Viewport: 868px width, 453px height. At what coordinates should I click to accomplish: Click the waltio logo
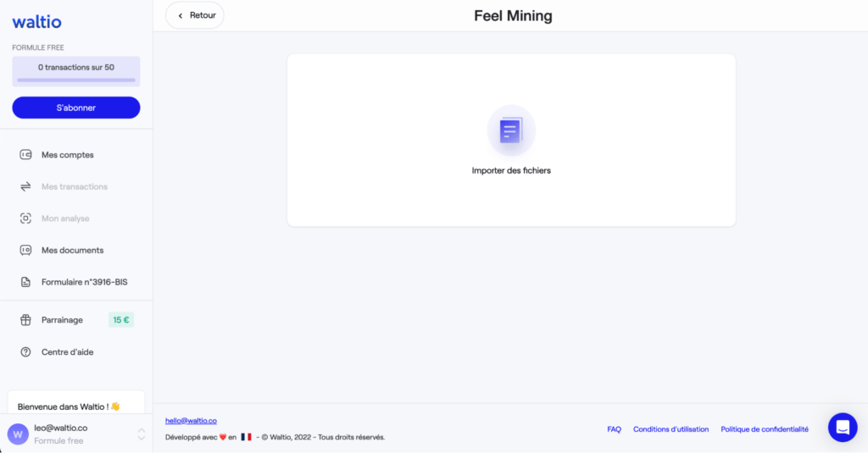point(37,21)
